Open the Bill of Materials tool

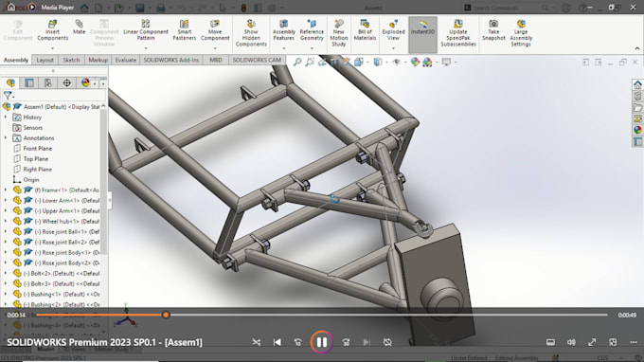tap(365, 30)
